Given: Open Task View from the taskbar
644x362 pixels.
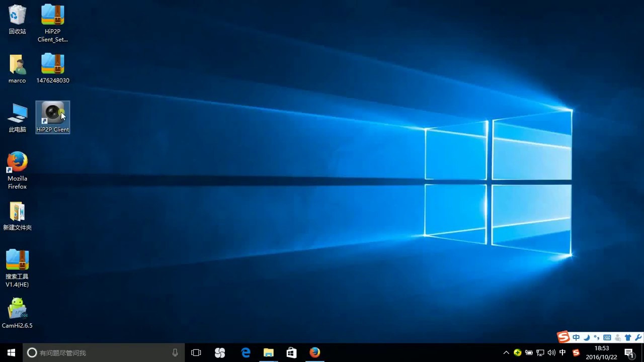Looking at the screenshot, I should (x=196, y=353).
